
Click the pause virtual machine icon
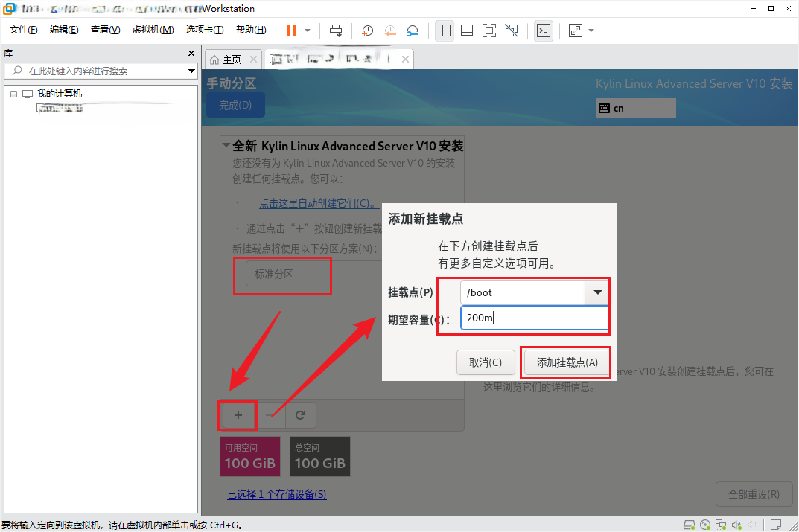(292, 31)
